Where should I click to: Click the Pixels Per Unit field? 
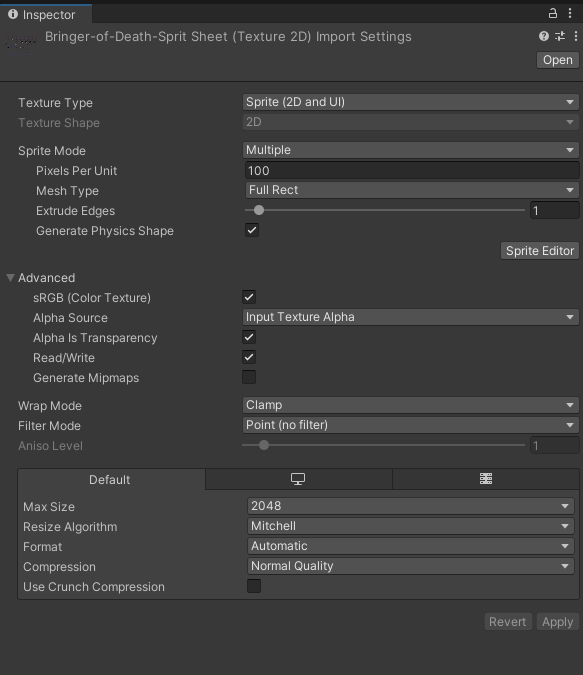pyautogui.click(x=412, y=170)
